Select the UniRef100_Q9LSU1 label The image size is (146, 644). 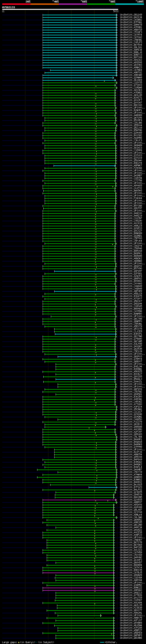click(131, 48)
